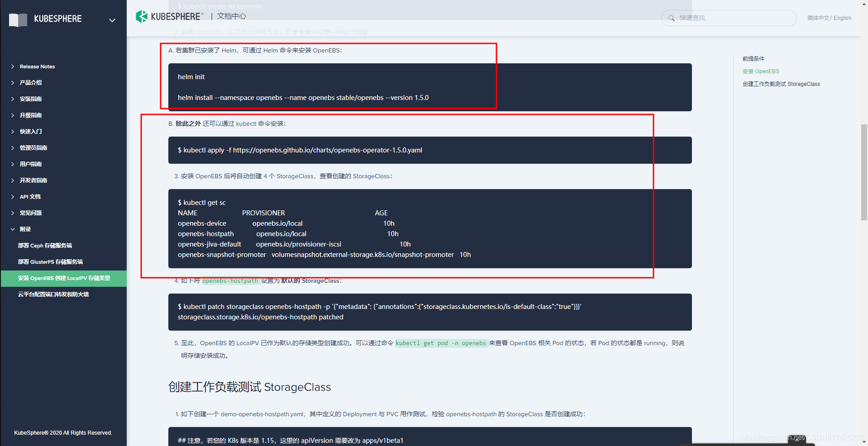Open the KUBESPHERE sidebar dropdown chevron
Screen dimensions: 868x446
[x=112, y=20]
